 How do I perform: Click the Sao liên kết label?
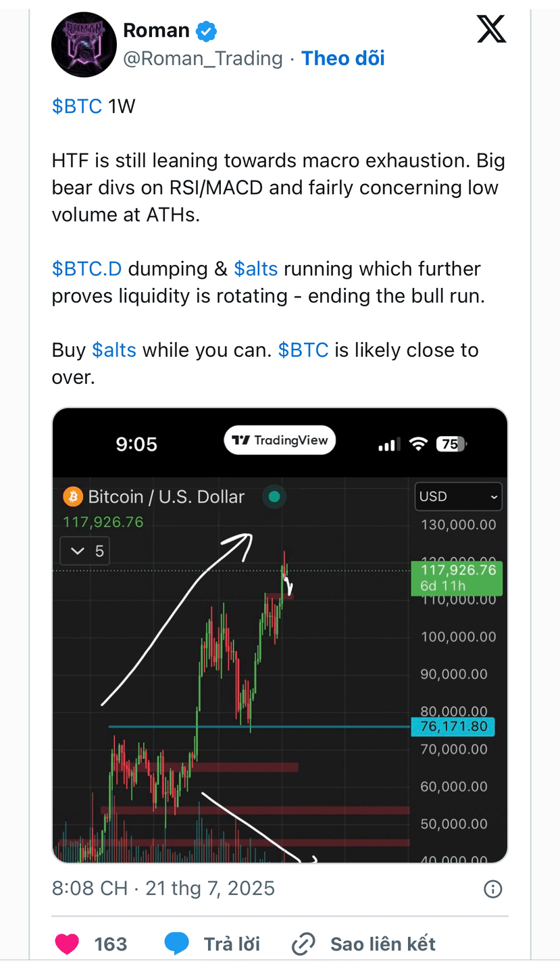click(383, 944)
